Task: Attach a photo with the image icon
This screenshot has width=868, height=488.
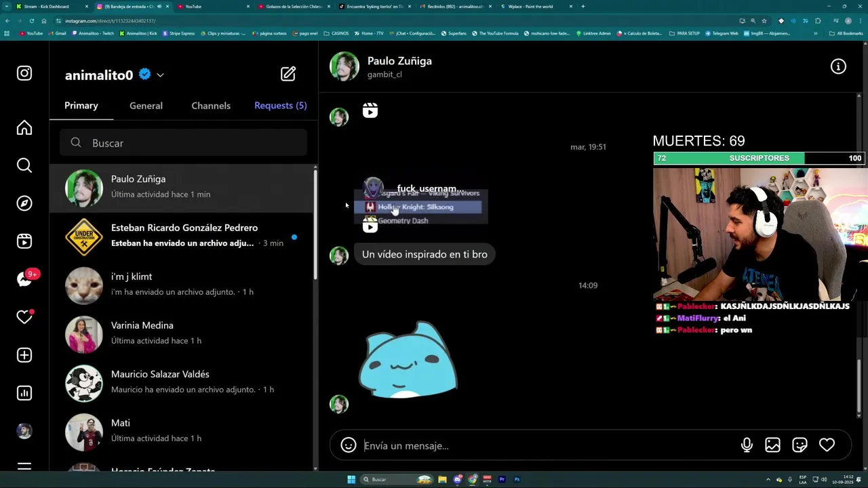Action: click(772, 445)
